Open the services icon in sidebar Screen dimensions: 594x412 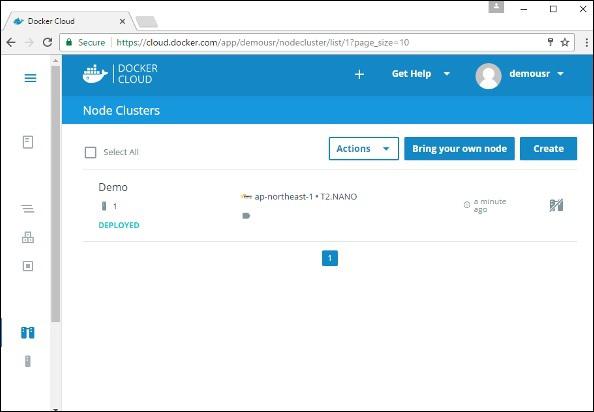(x=28, y=237)
